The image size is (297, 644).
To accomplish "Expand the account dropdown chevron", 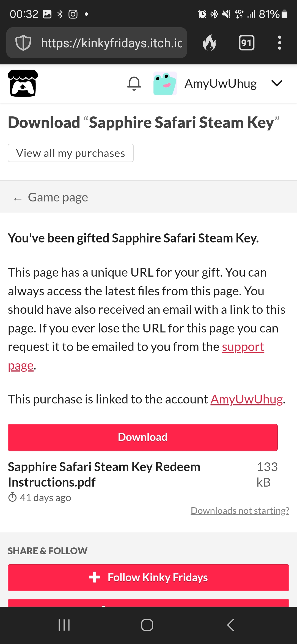I will tap(277, 83).
